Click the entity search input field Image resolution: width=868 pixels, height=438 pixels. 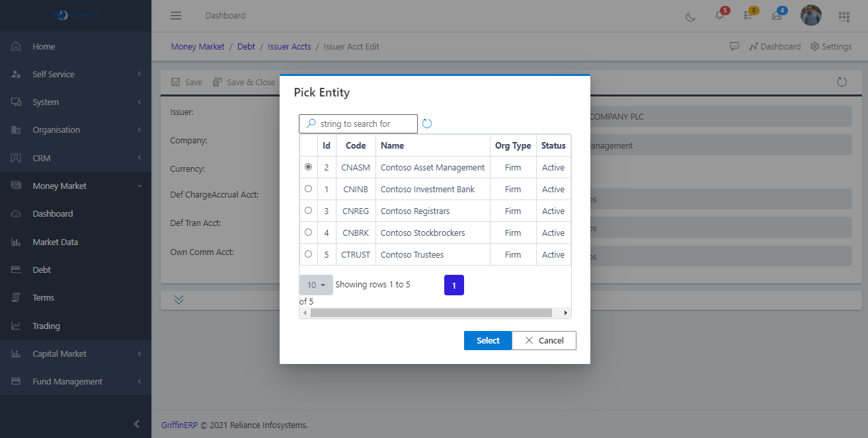pos(365,124)
